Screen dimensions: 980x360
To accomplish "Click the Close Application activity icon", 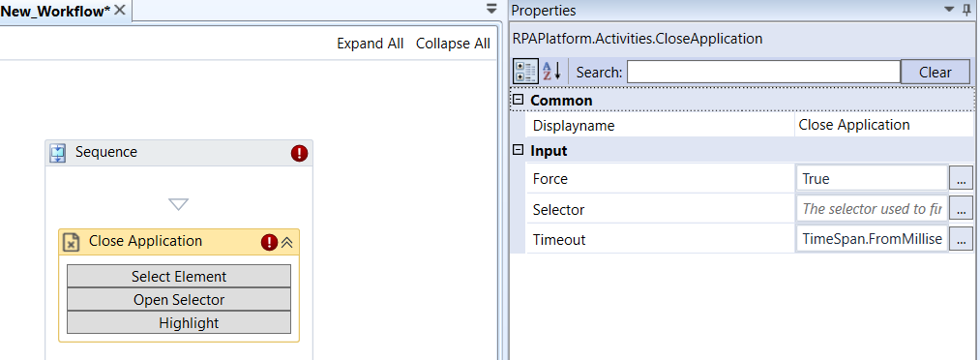I will (72, 242).
